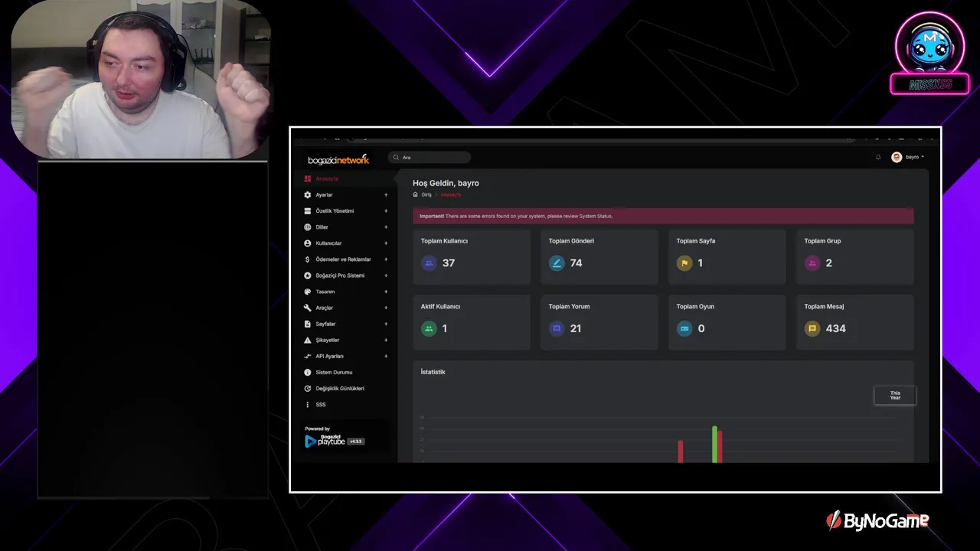Click the Toplam Kullanıcı users icon
This screenshot has width=980, height=551.
click(x=429, y=263)
